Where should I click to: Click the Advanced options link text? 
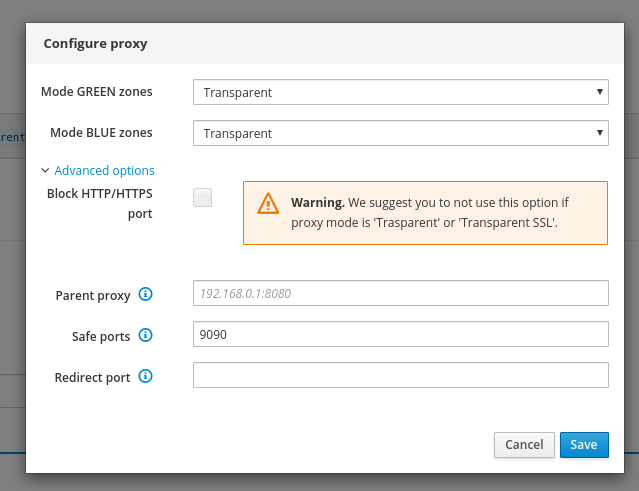pos(104,170)
